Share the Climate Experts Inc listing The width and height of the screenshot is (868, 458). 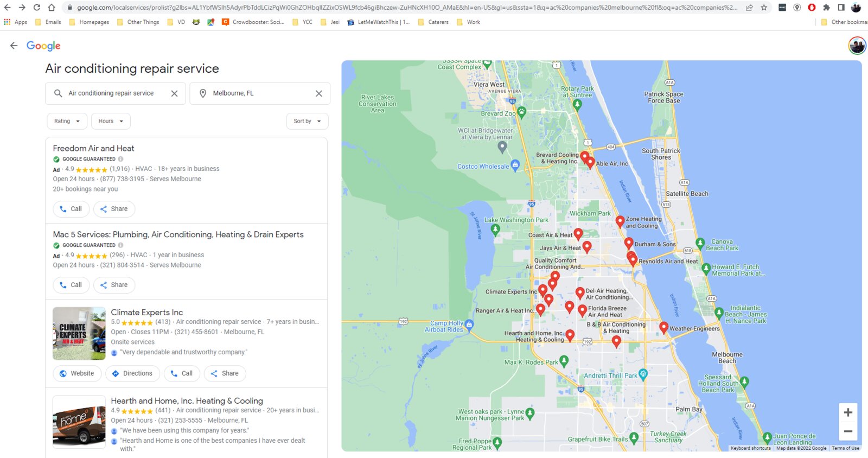tap(225, 373)
